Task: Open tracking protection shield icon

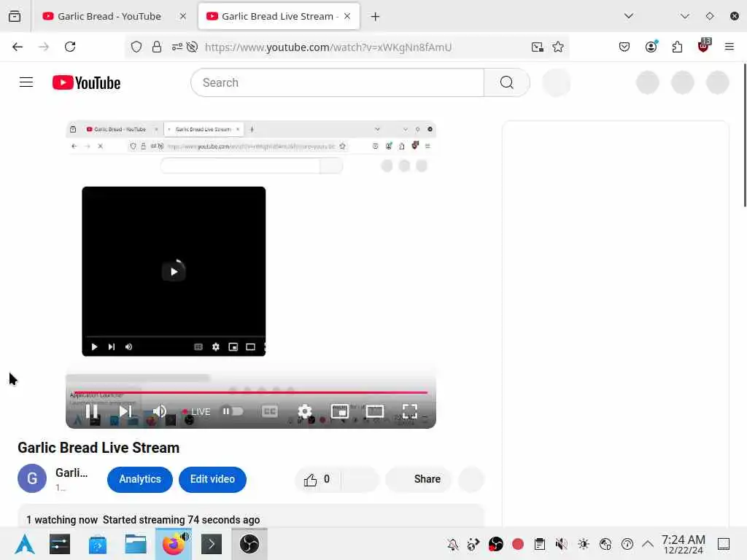Action: 136,47
